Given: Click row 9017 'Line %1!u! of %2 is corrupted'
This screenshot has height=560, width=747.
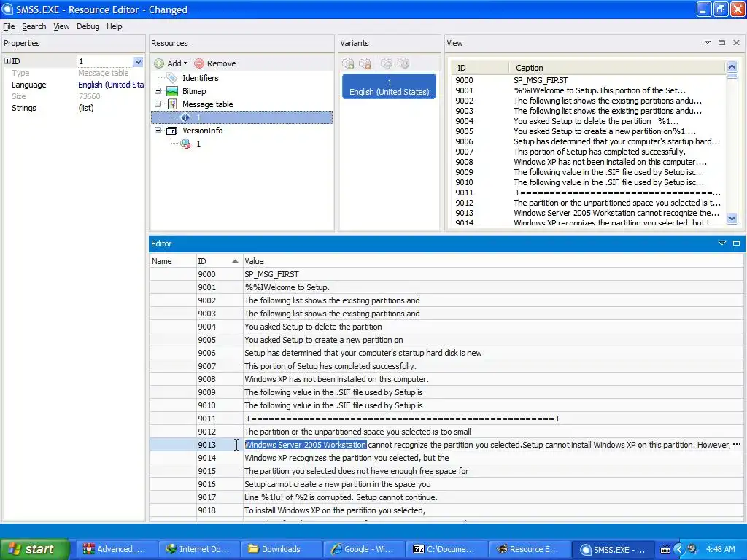Looking at the screenshot, I should [446, 497].
